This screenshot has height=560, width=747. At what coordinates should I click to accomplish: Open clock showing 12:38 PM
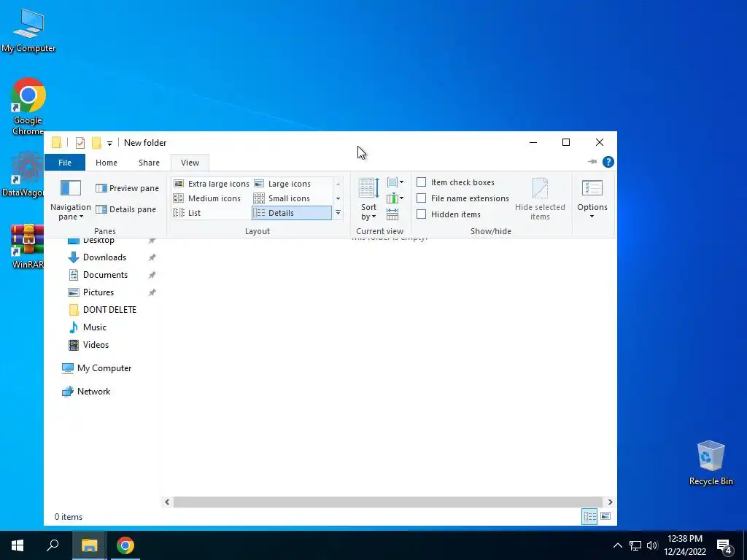click(684, 545)
